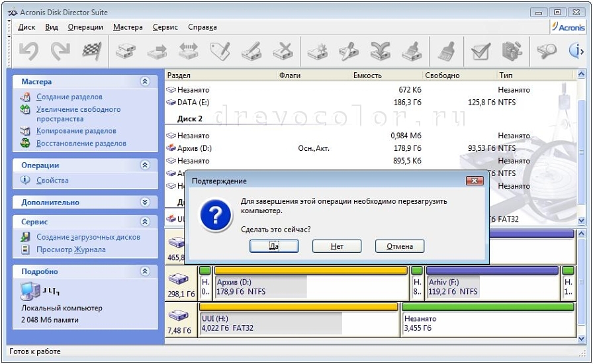Open the Восстановление разделов link
This screenshot has height=364, width=593.
[x=81, y=144]
